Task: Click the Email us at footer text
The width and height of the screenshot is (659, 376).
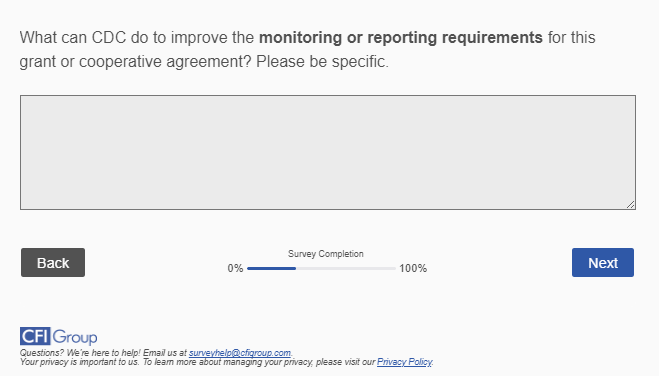Action: click(x=165, y=352)
